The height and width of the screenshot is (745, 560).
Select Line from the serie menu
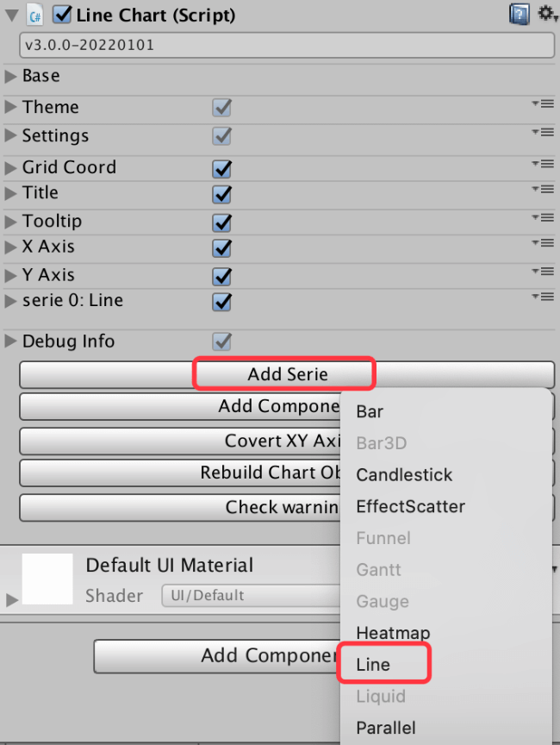[x=373, y=665]
